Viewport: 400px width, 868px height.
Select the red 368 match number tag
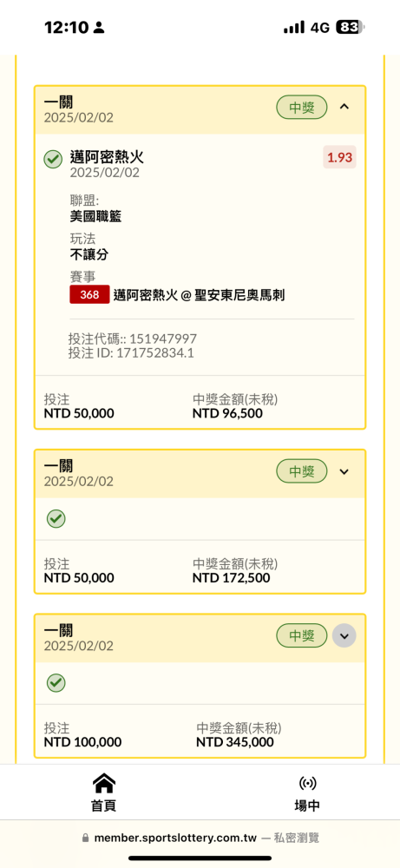click(x=89, y=295)
